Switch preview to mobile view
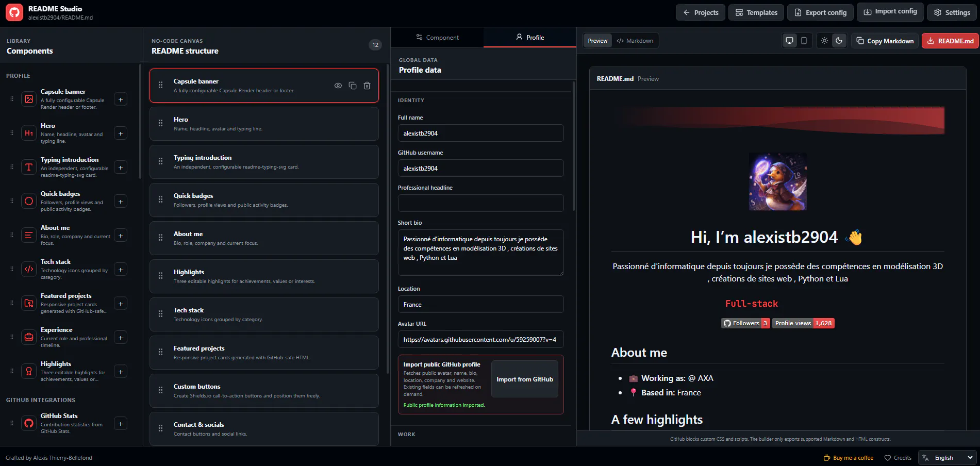 (x=804, y=41)
